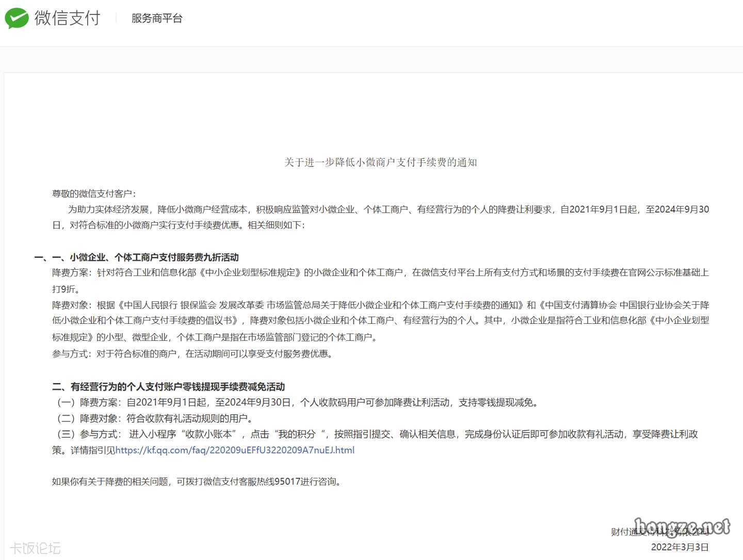This screenshot has height=560, width=743.
Task: Click the 微信支付 brand text in header
Action: [67, 18]
